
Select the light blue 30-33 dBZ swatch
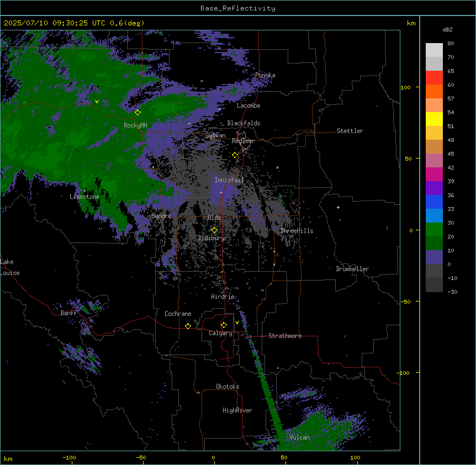pos(434,215)
